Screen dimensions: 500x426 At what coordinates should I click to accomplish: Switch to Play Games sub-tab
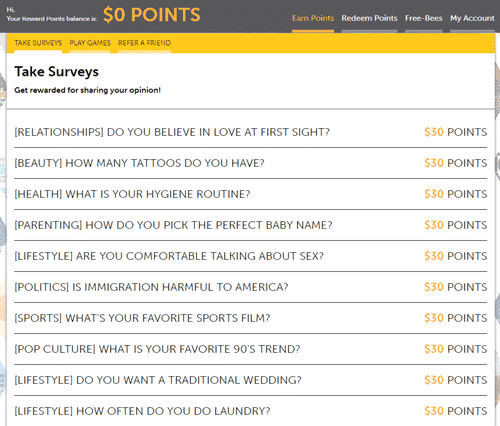pyautogui.click(x=90, y=43)
